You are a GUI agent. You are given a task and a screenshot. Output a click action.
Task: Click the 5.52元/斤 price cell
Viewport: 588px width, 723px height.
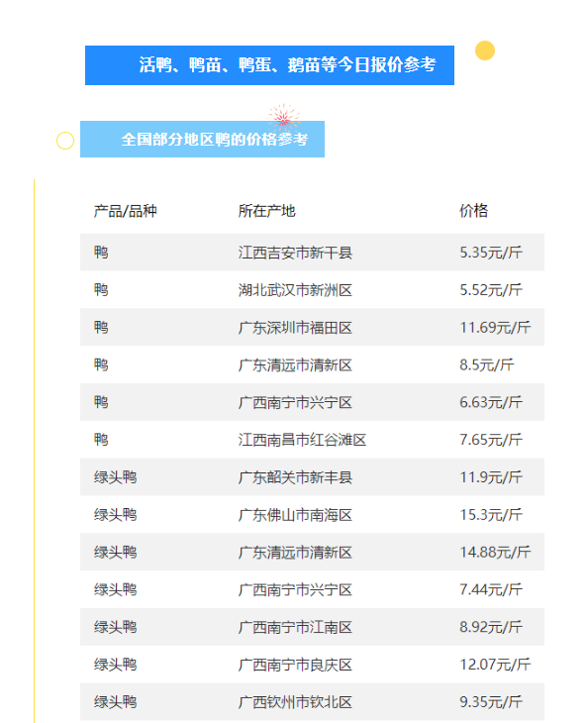click(491, 290)
